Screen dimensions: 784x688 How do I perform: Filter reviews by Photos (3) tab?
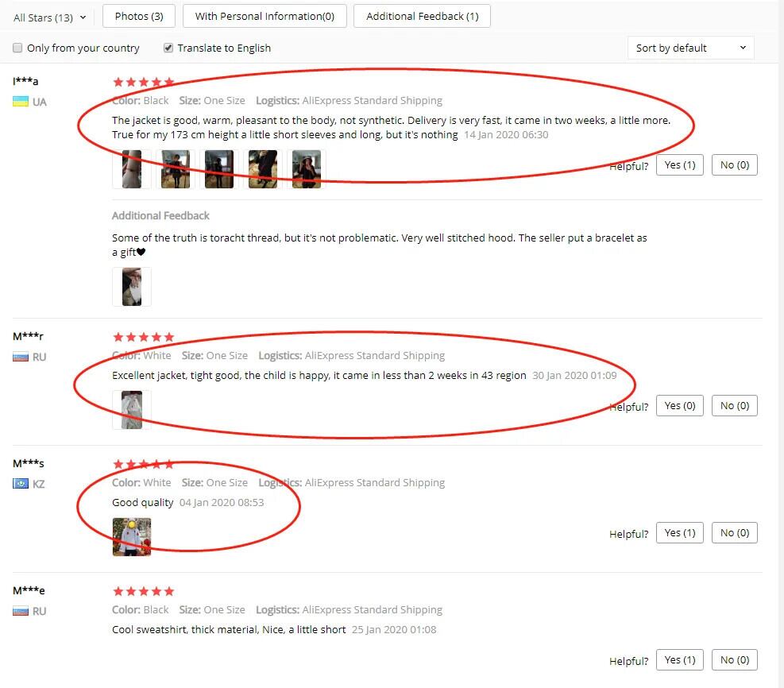pyautogui.click(x=139, y=16)
